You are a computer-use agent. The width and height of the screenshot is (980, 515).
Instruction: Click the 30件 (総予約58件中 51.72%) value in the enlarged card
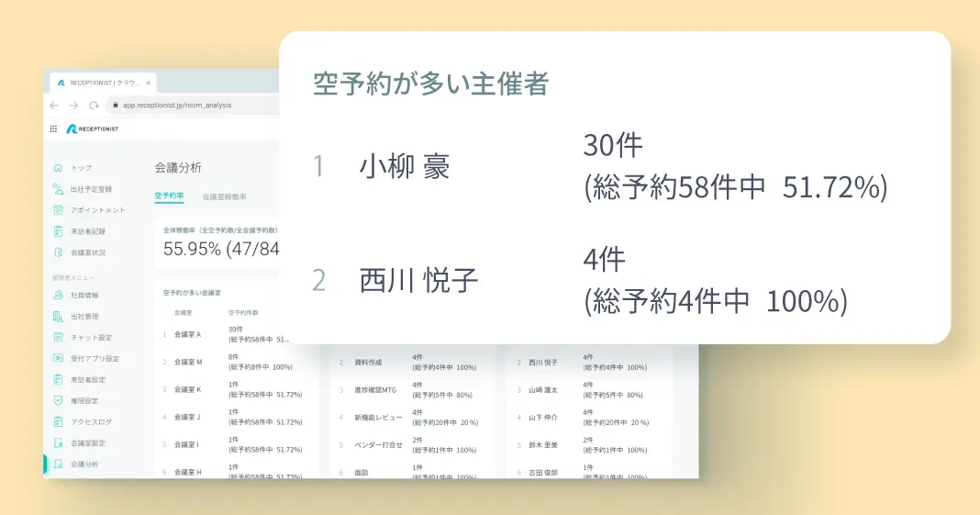[x=735, y=166]
